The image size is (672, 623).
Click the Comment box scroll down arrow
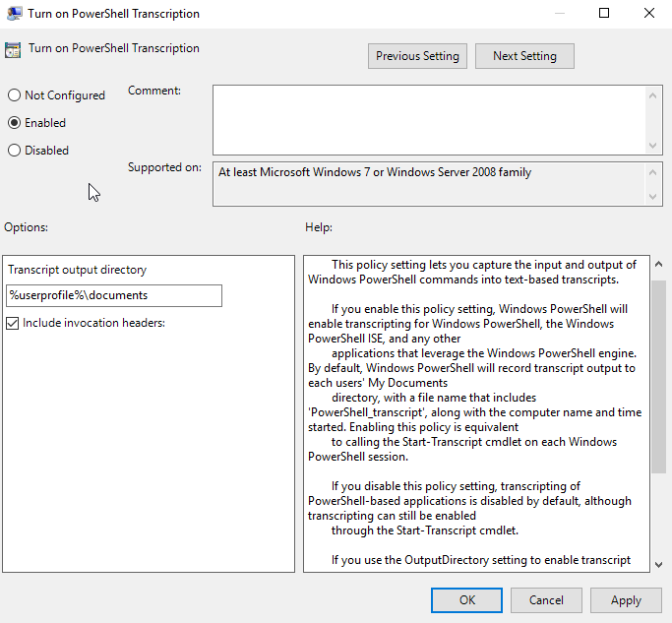(x=652, y=146)
